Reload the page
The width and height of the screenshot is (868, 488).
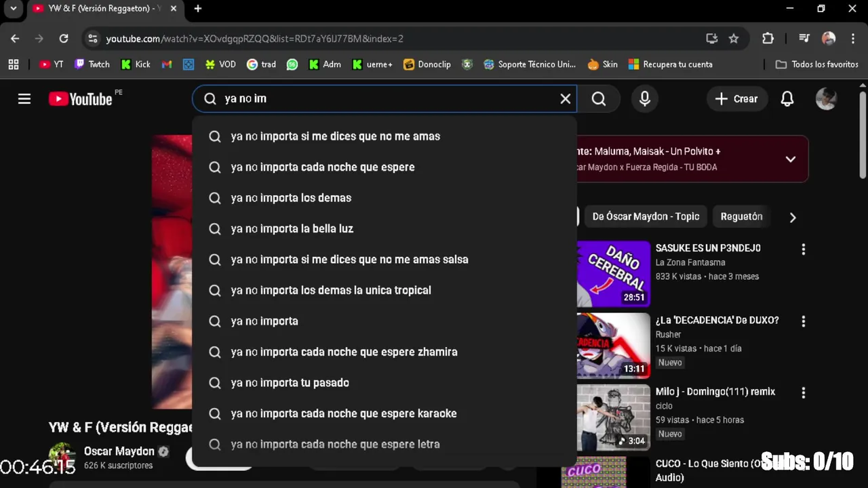click(x=64, y=39)
